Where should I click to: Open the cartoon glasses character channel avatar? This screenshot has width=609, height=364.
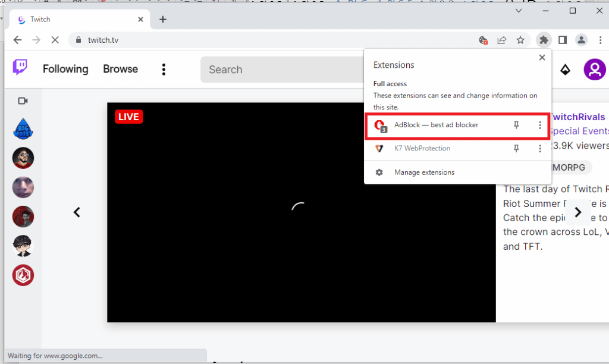[x=23, y=246]
